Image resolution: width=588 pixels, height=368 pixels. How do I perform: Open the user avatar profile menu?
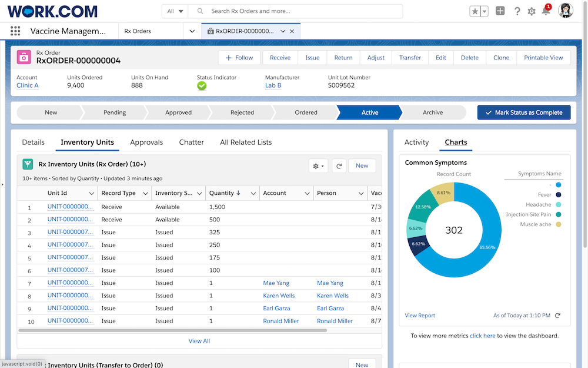tap(566, 11)
